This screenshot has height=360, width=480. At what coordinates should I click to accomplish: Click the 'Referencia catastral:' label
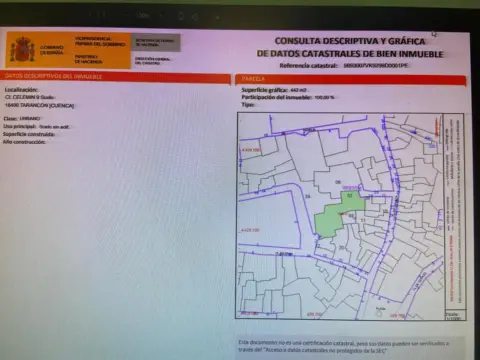click(309, 66)
